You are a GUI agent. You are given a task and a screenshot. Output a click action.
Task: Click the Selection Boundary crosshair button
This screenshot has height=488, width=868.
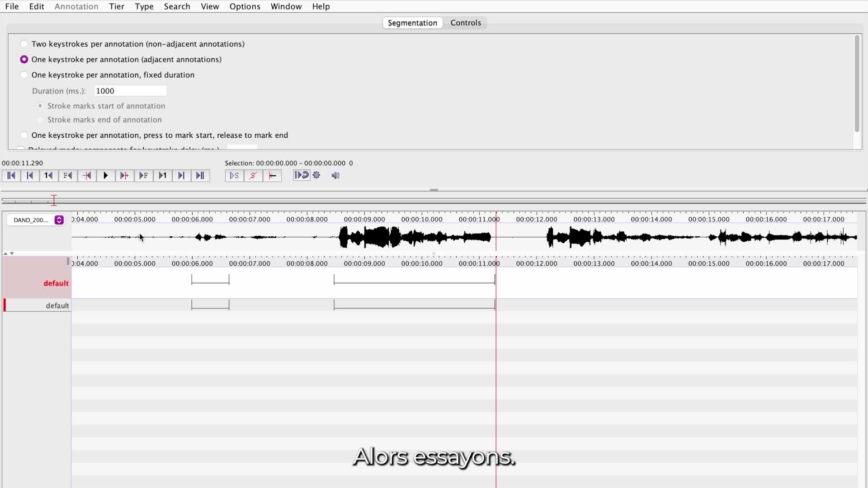click(272, 175)
